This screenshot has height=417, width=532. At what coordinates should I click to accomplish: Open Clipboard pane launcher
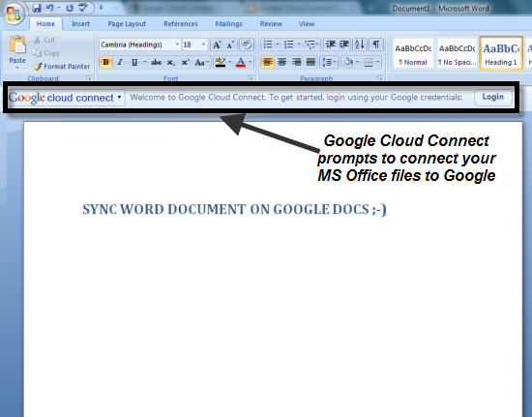pyautogui.click(x=89, y=78)
